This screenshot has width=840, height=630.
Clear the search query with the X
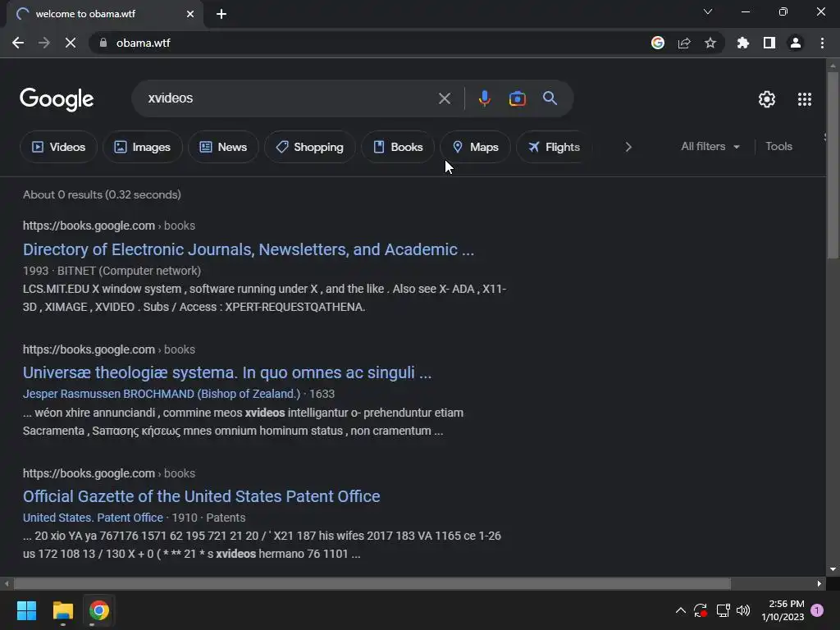445,98
